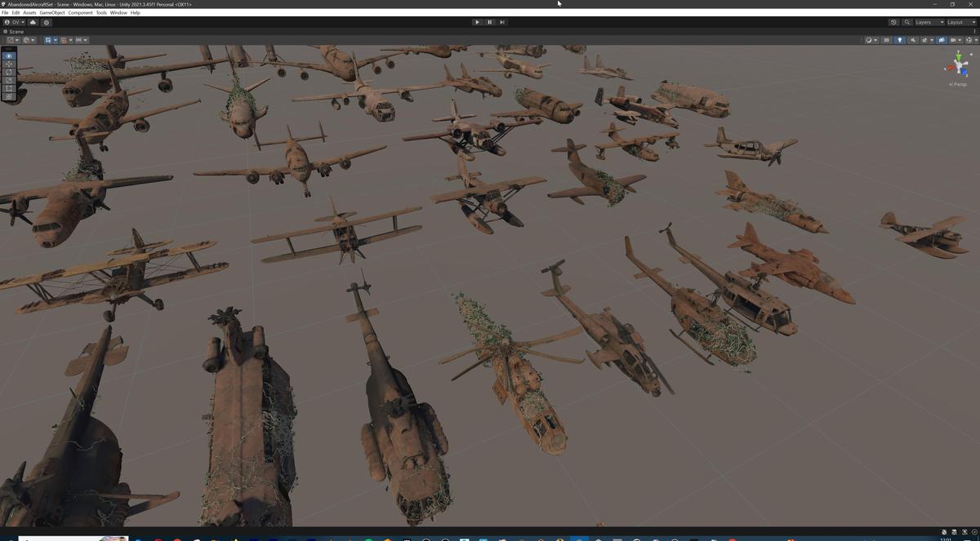Expand the snap increment dropdown arrow

tap(86, 40)
